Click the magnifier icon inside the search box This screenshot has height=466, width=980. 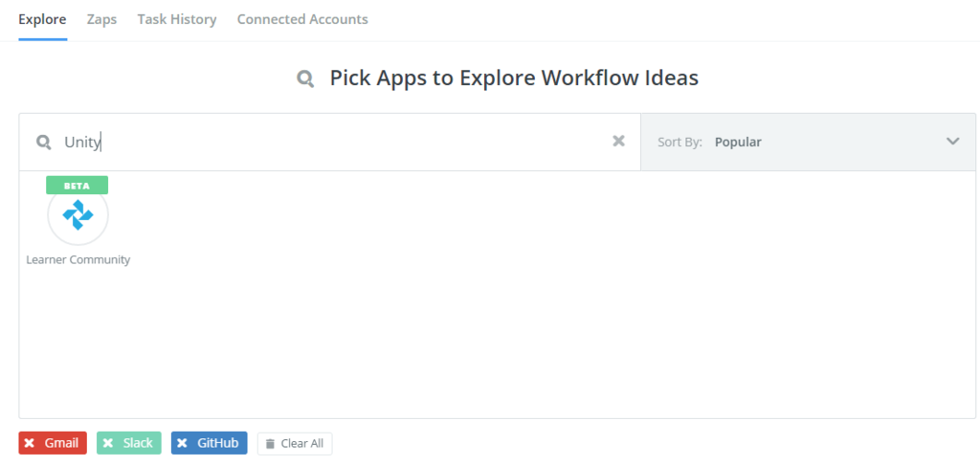click(x=43, y=143)
